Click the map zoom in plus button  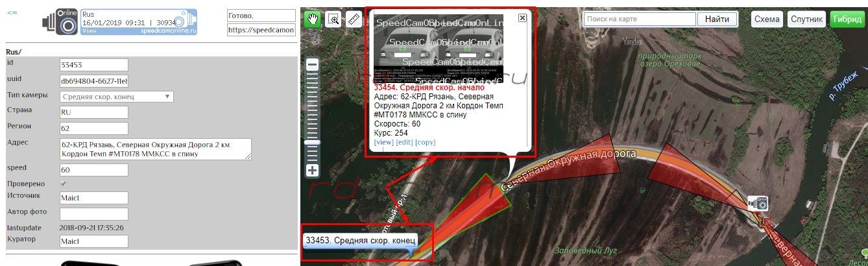click(x=313, y=171)
